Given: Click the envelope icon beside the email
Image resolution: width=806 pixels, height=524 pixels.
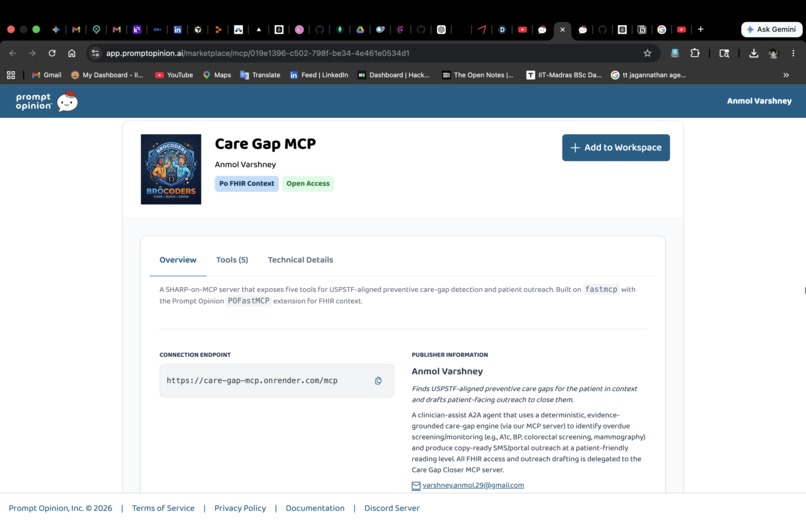Looking at the screenshot, I should [x=416, y=485].
